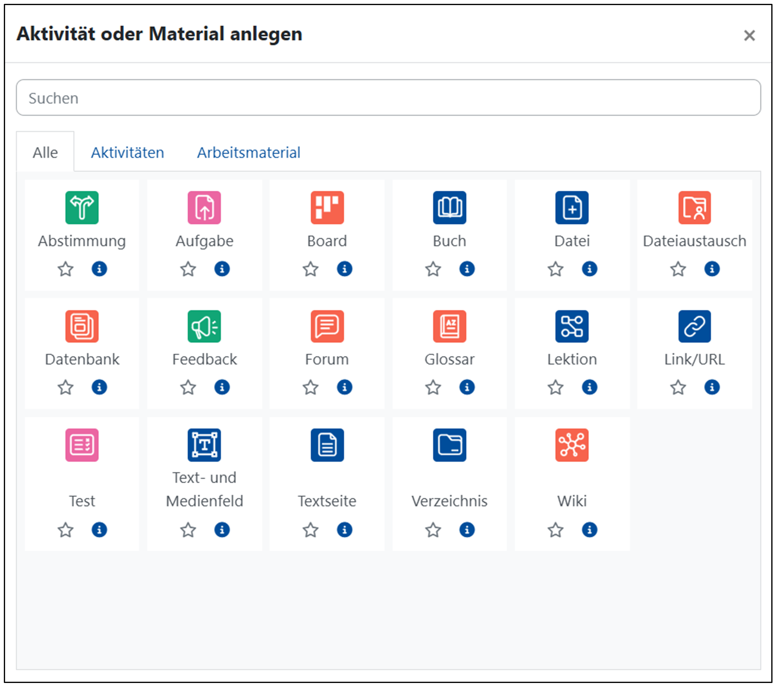Choose the Lektion activity icon
This screenshot has height=700, width=781.
(572, 326)
